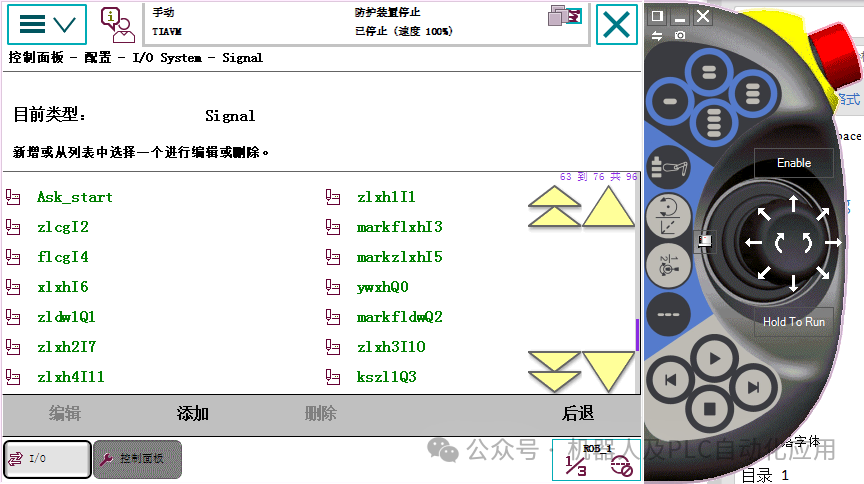Click the single up triangle arrow

tap(608, 206)
